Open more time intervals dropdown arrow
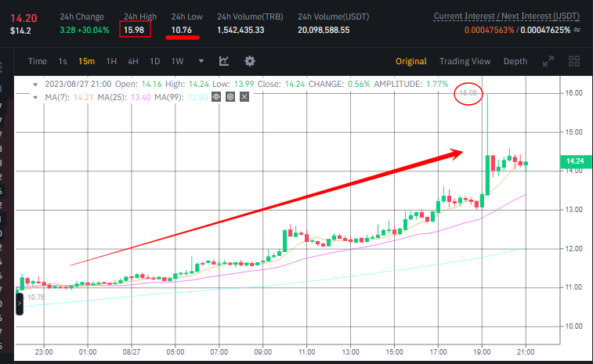Screen dimensions: 593x364 tap(201, 61)
